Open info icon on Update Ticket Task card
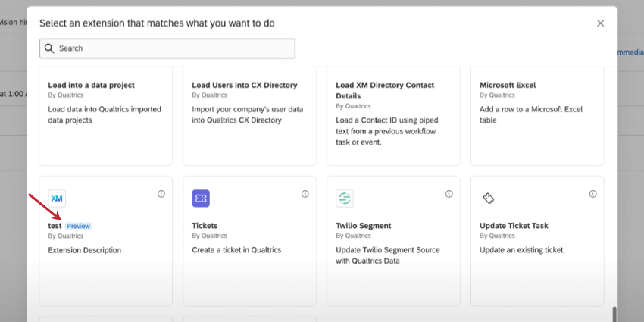This screenshot has width=644, height=322. point(593,194)
